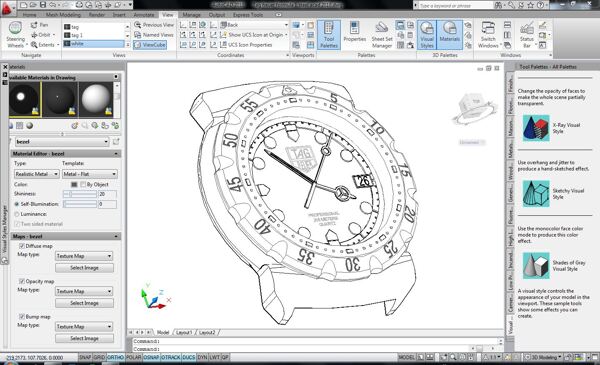The width and height of the screenshot is (600, 365).
Task: Switch to the Render ribbon tab
Action: click(x=97, y=15)
